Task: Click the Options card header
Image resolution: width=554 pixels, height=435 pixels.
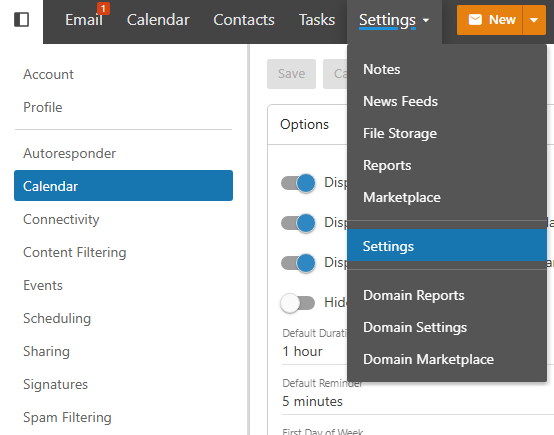Action: tap(304, 124)
